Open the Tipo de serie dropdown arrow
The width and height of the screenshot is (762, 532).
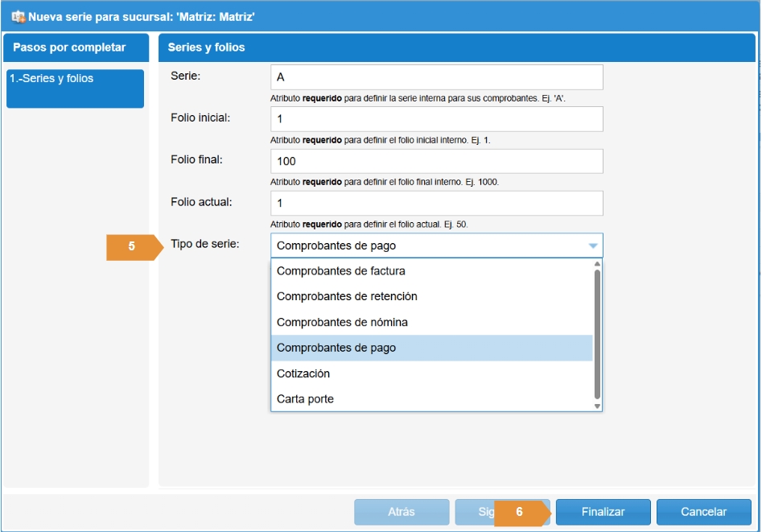[592, 245]
